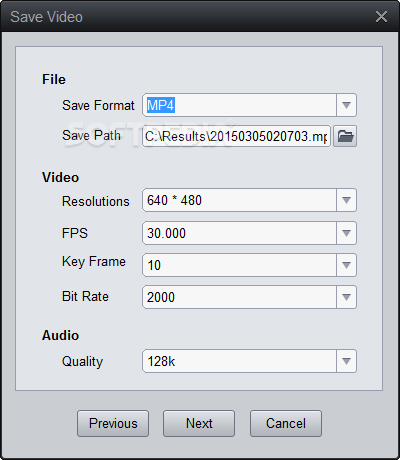Select the MP4 Save Format field
Image resolution: width=400 pixels, height=460 pixels.
239,105
